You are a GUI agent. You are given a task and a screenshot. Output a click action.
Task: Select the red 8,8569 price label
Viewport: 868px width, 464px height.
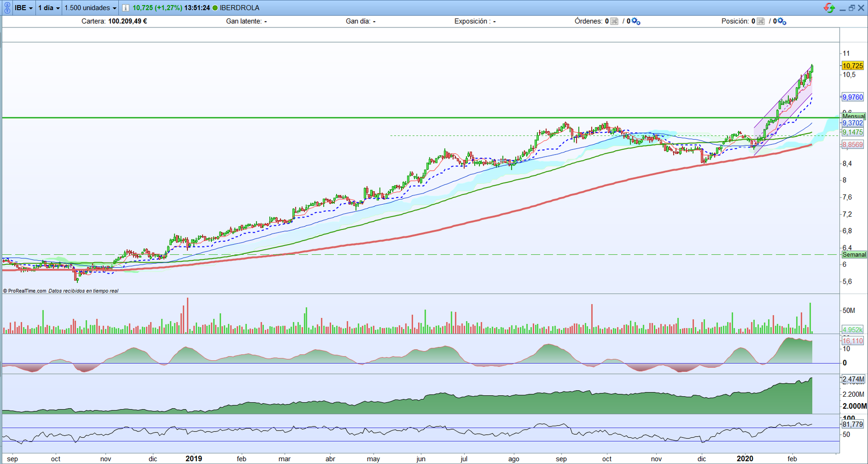(853, 145)
